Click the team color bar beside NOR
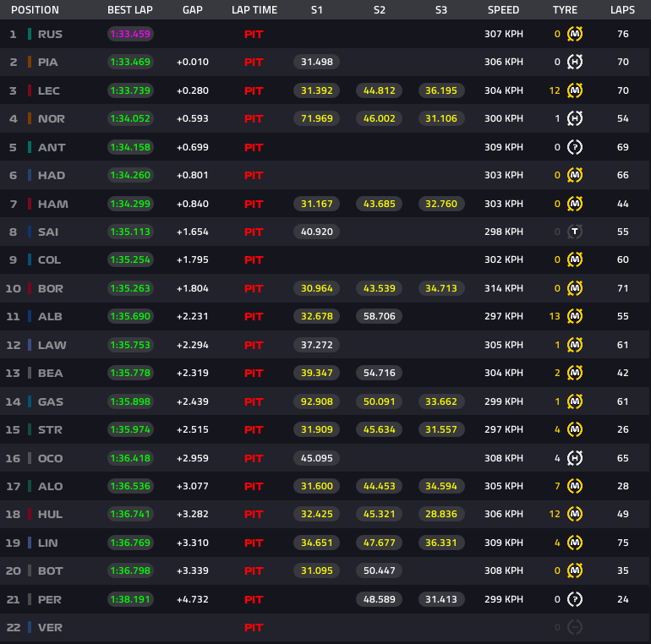This screenshot has width=651, height=644. [x=30, y=119]
